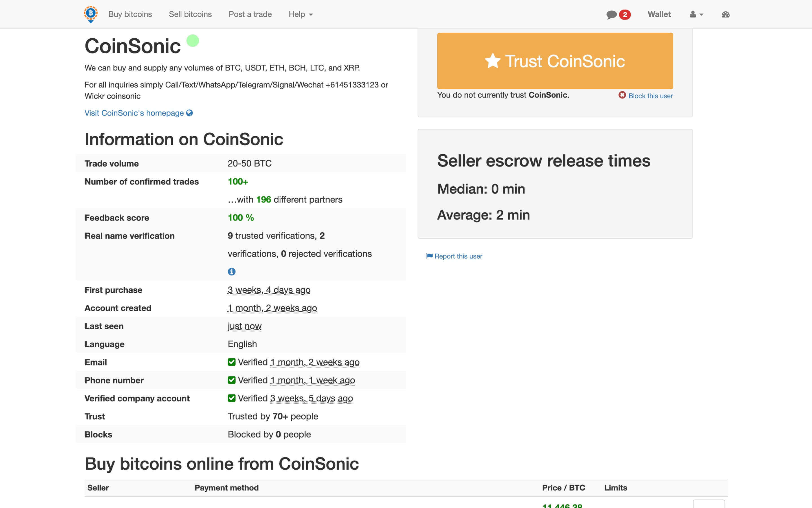Click the 'English' language value
Screen dimensions: 812x508
pos(242,344)
